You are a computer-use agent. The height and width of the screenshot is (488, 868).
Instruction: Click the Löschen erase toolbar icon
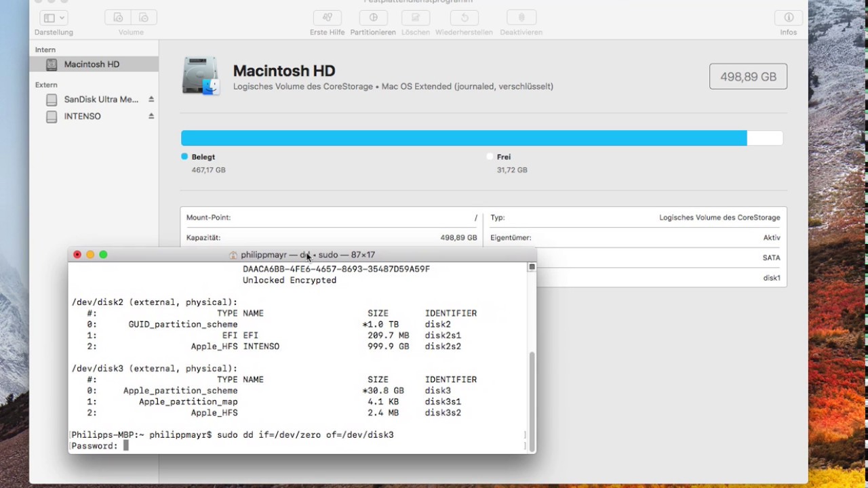(x=415, y=18)
